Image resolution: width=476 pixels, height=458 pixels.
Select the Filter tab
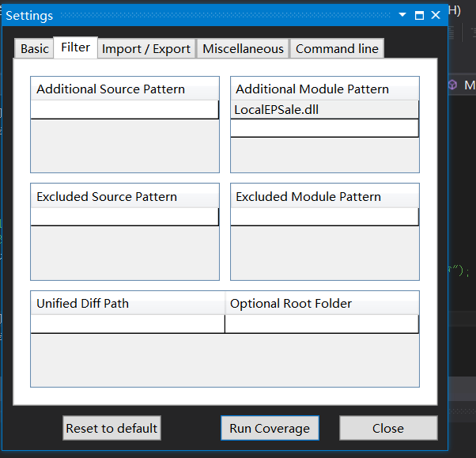point(76,47)
